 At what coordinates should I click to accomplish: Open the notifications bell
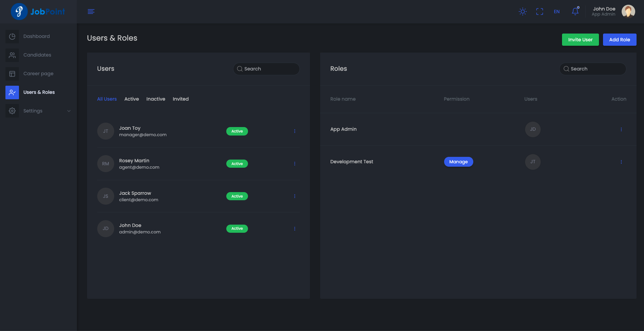575,12
